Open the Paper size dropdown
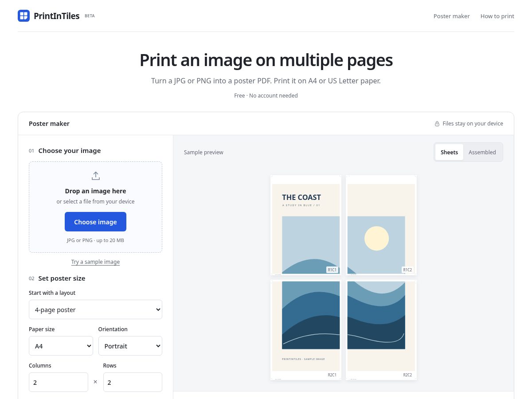 (61, 346)
